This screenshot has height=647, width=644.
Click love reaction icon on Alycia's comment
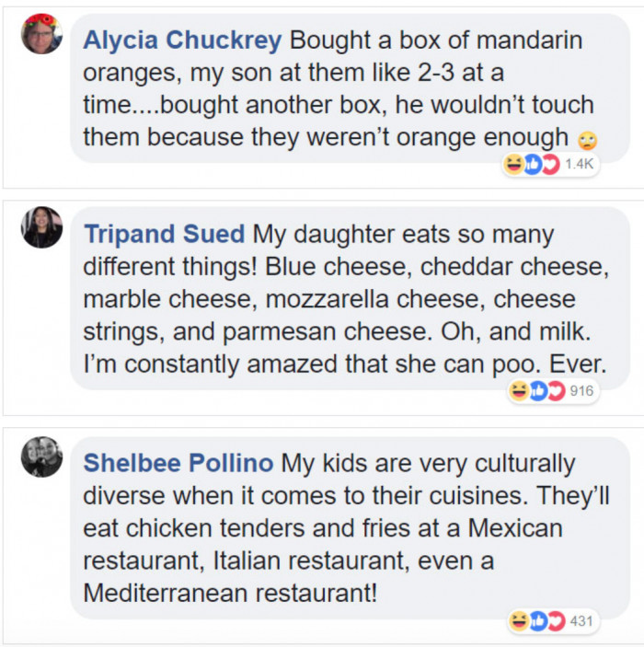(549, 164)
